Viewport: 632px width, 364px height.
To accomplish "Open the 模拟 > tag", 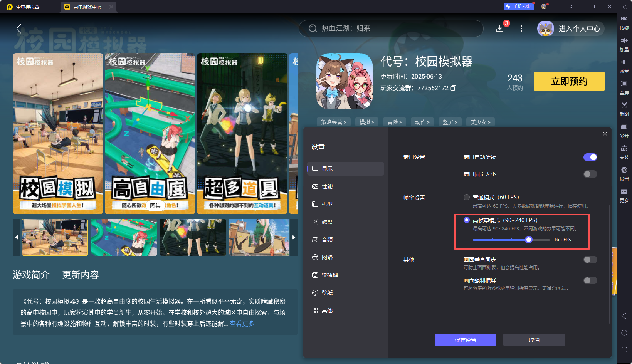I will pos(367,122).
